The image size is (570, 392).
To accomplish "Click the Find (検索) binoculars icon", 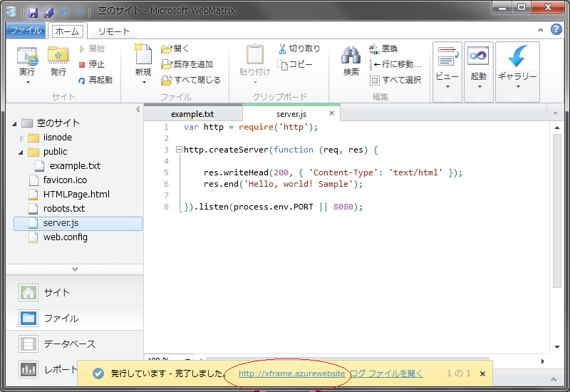I will (351, 56).
